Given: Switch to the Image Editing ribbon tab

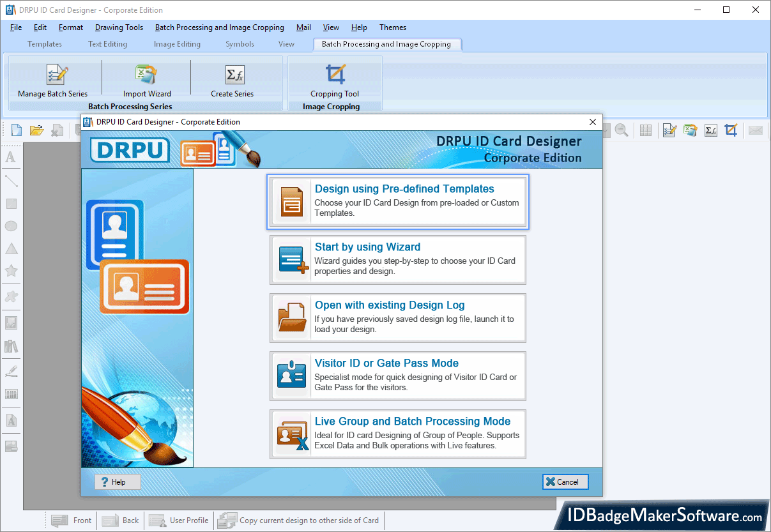Looking at the screenshot, I should [177, 44].
